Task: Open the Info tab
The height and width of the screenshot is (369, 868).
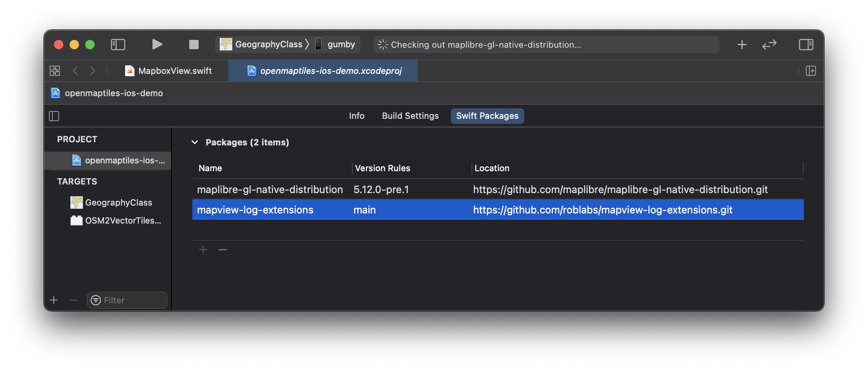Action: 357,116
